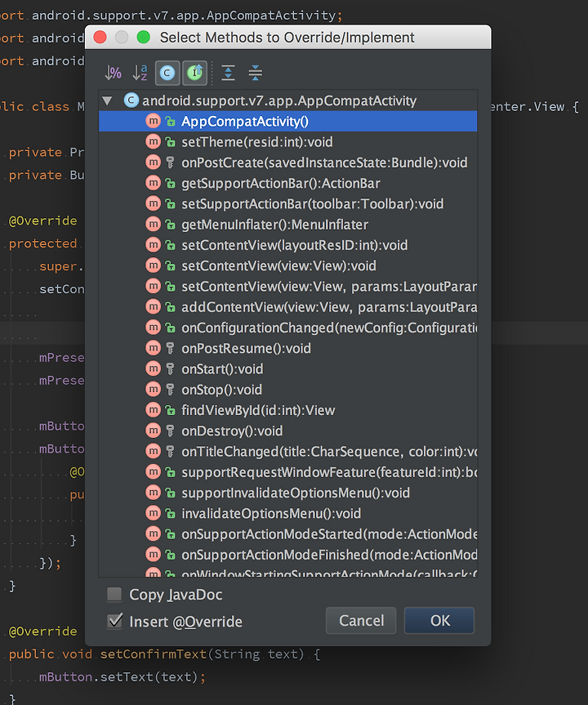Image resolution: width=588 pixels, height=705 pixels.
Task: Select onConfigurationChanged method row
Action: point(287,328)
